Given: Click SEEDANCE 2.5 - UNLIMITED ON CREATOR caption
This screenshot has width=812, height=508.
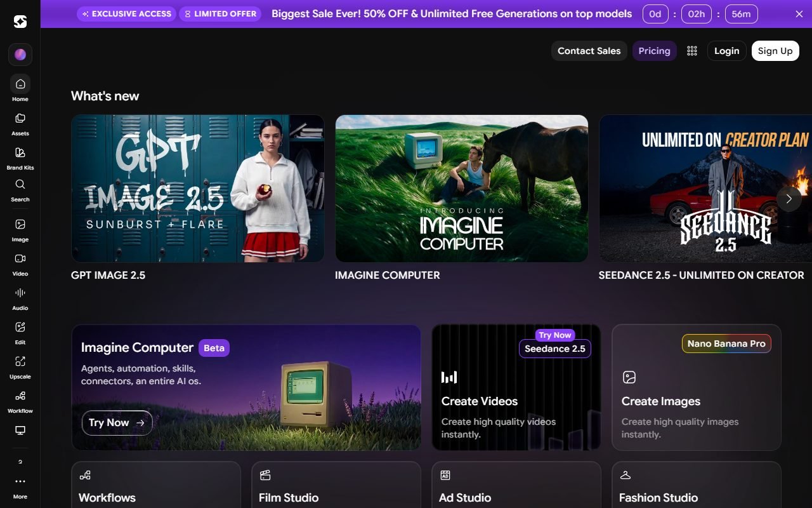Looking at the screenshot, I should 702,276.
